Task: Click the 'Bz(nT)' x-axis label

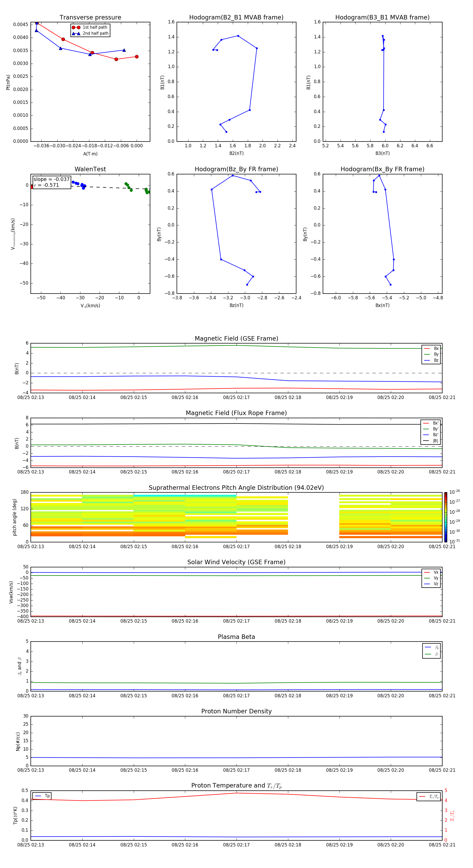Action: [x=236, y=305]
